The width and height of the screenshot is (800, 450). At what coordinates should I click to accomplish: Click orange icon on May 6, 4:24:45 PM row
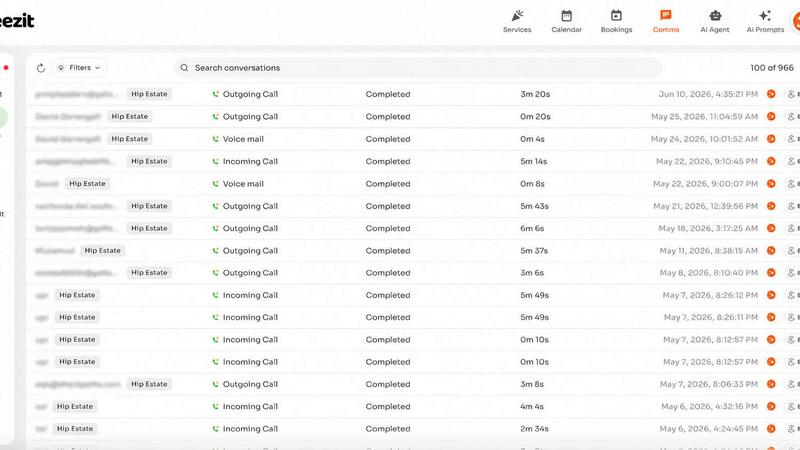771,429
